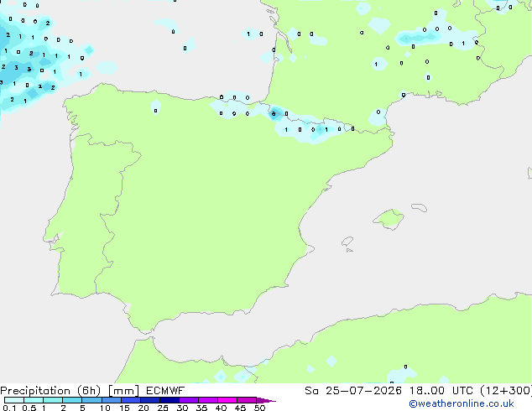Image resolution: width=532 pixels, height=411 pixels.
Task: Click the date 'Sa 25-07-2026'
Action: (353, 391)
